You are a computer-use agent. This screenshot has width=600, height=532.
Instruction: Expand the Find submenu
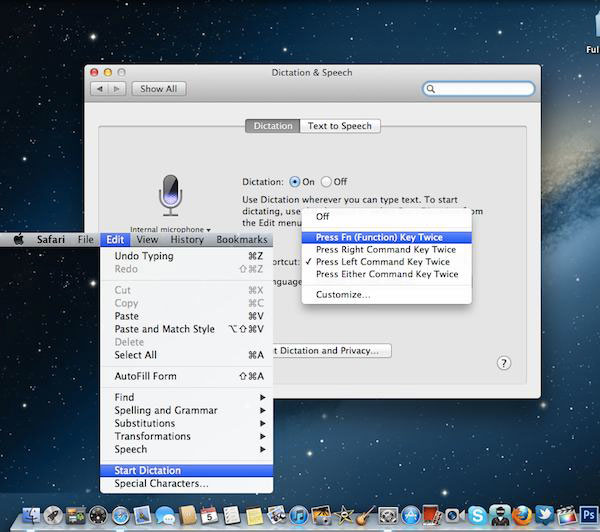click(187, 397)
